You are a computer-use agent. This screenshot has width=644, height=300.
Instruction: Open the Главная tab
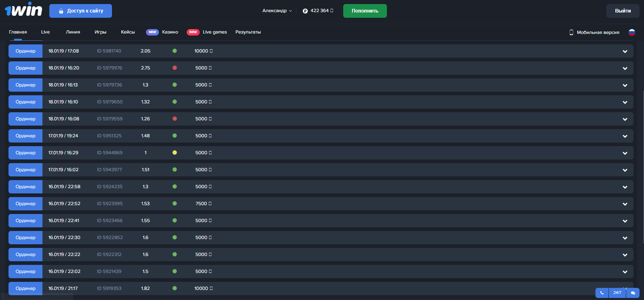coord(18,32)
